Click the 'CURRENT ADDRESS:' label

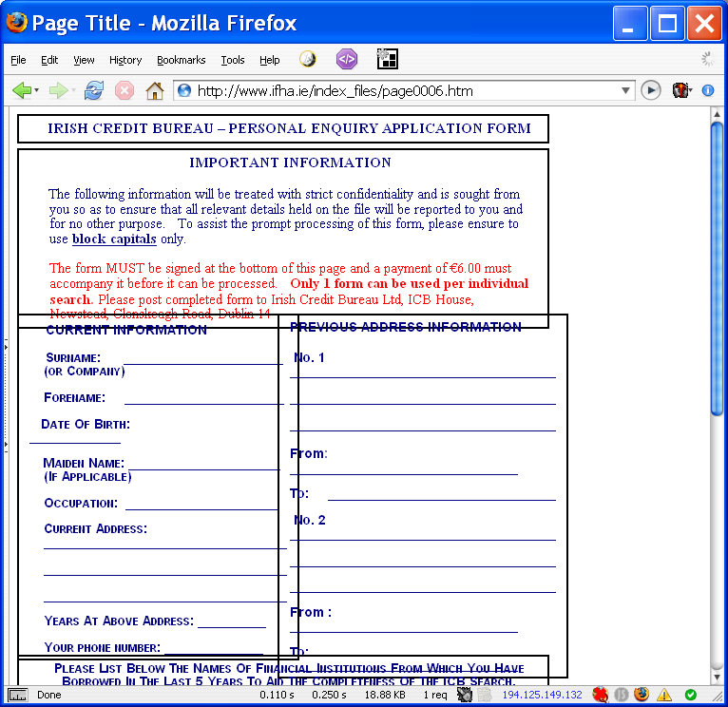coord(95,529)
